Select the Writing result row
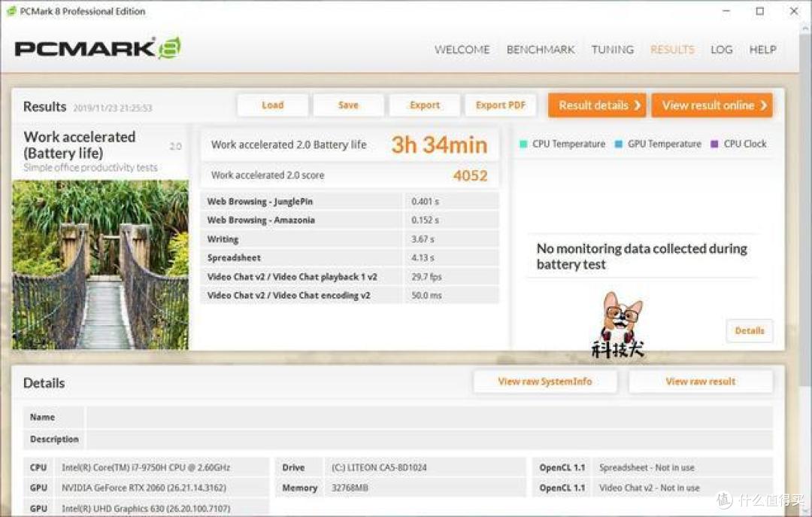This screenshot has height=517, width=812. [350, 239]
